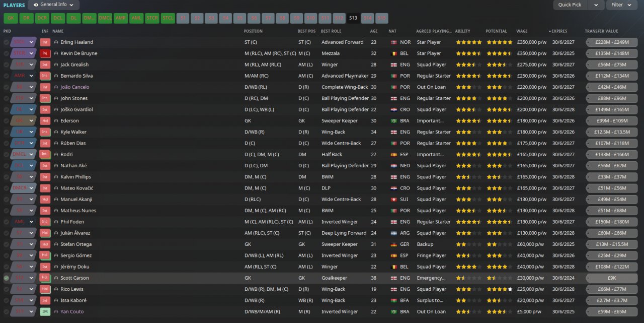This screenshot has height=323, width=644.
Task: Click the Switzerland flag in Manuel Akanji's row
Action: tap(393, 200)
